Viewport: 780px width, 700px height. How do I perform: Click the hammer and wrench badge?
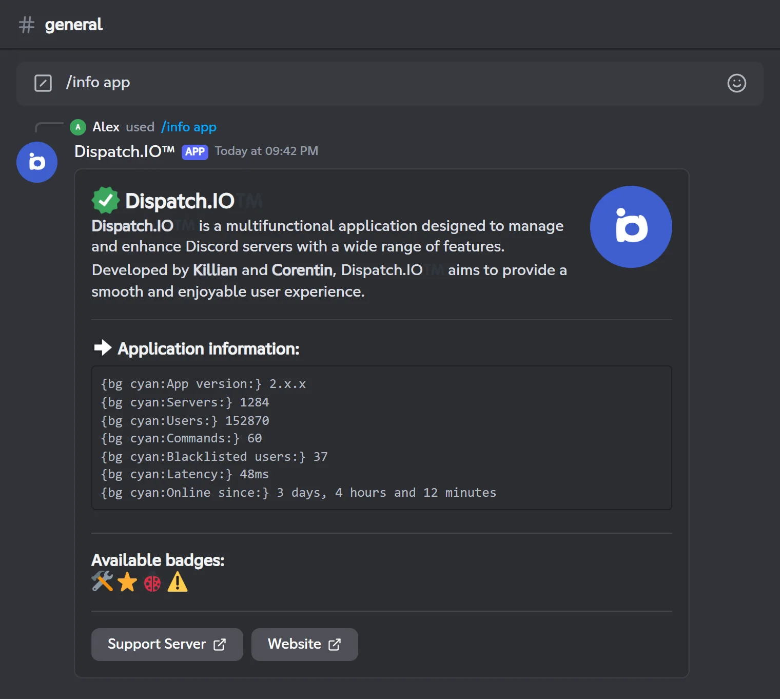103,581
